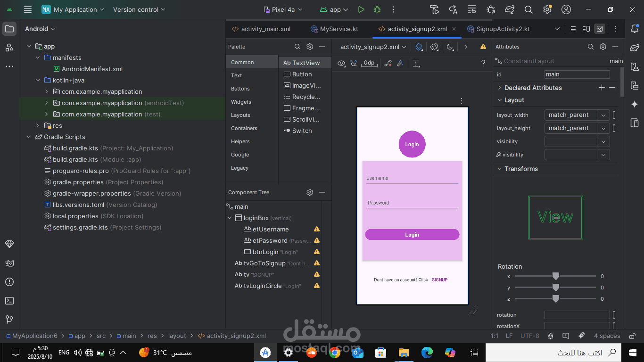
Task: Search the Palette with magnifier icon
Action: click(297, 47)
